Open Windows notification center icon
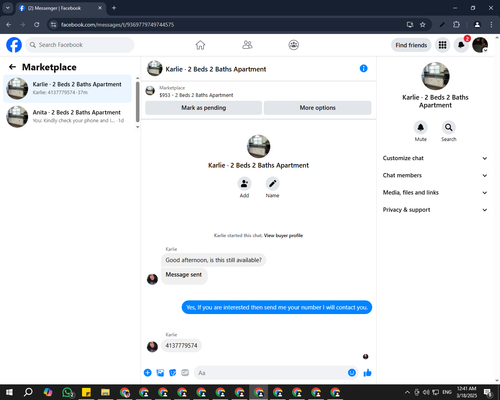Viewport: 500px width, 400px height. 488,392
